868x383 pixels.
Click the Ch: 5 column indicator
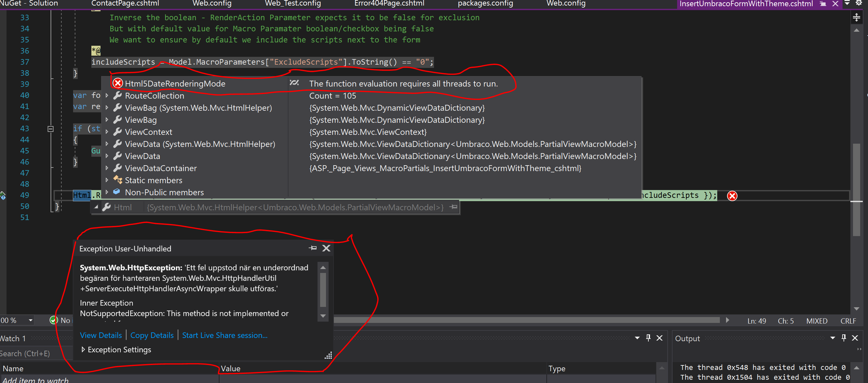point(785,321)
